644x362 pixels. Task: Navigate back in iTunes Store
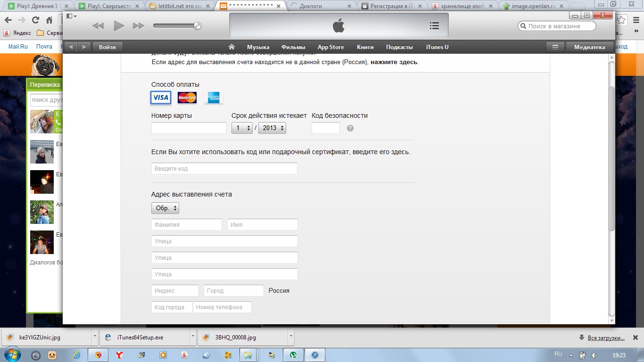pos(71,47)
